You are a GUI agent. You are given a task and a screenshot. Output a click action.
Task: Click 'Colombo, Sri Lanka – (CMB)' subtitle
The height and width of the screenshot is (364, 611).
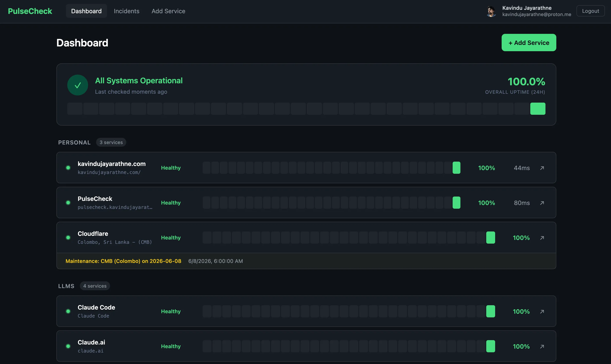coord(115,242)
